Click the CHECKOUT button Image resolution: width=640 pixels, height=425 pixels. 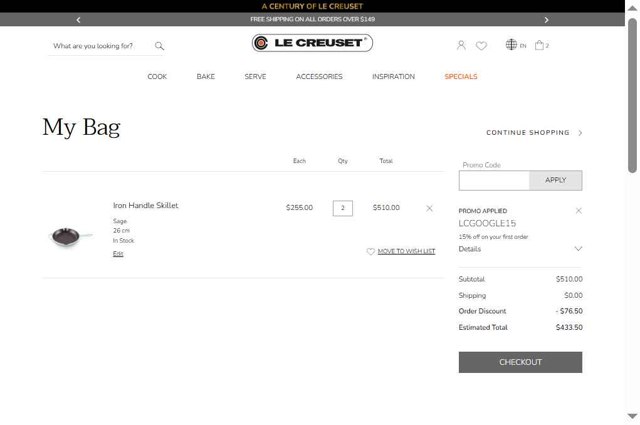pos(520,362)
